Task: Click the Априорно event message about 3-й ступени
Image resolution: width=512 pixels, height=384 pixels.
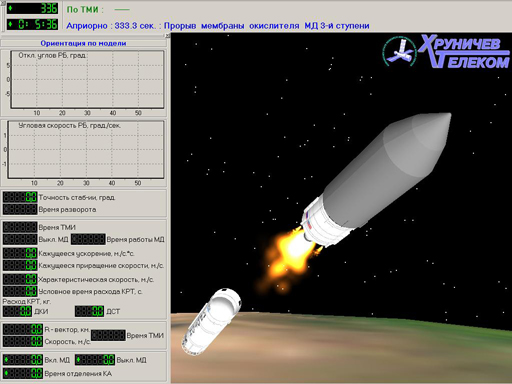Action: pos(218,26)
